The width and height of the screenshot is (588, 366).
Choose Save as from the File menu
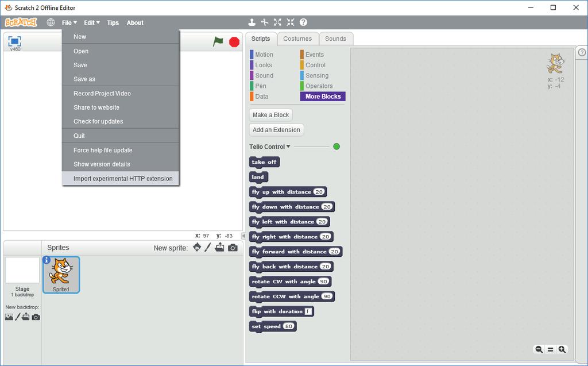(x=121, y=79)
